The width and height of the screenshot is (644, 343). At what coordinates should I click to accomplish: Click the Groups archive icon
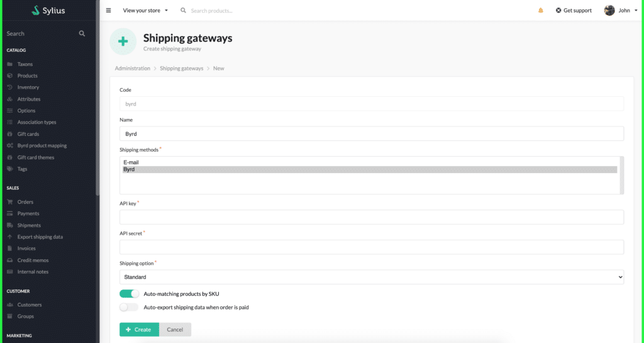point(10,317)
